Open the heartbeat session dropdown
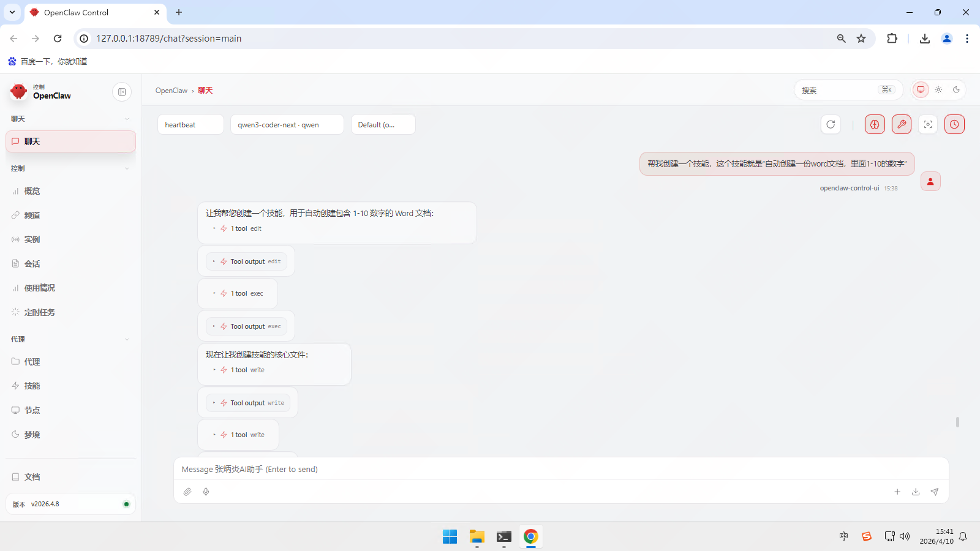Screen dimensions: 980x551 click(190, 124)
